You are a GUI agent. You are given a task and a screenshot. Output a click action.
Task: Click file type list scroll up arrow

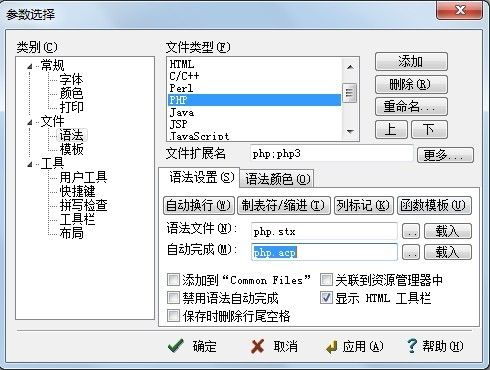click(350, 67)
